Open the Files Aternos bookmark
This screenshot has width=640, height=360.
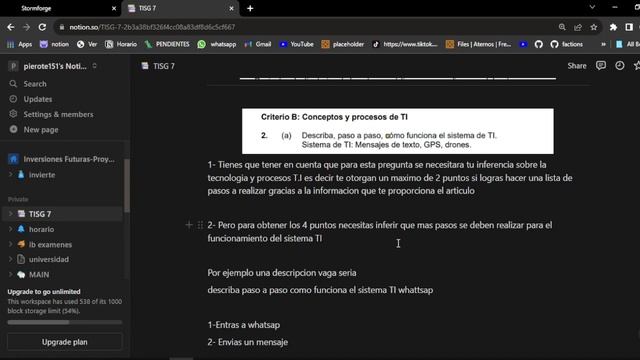[x=478, y=44]
